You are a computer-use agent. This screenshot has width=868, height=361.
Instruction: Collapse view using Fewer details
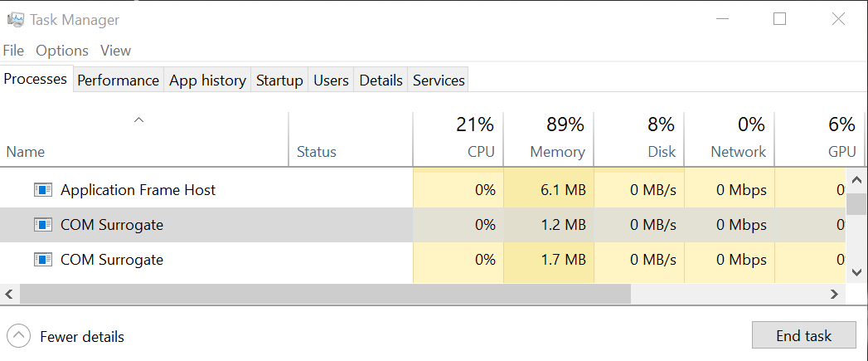pyautogui.click(x=82, y=337)
